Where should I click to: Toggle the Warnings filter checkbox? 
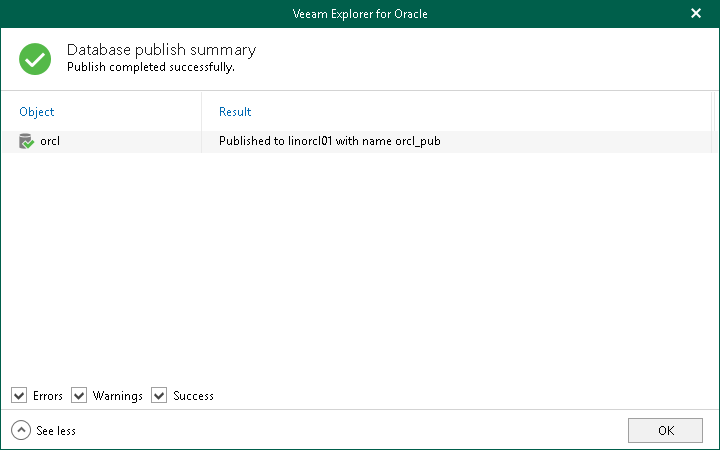(79, 396)
